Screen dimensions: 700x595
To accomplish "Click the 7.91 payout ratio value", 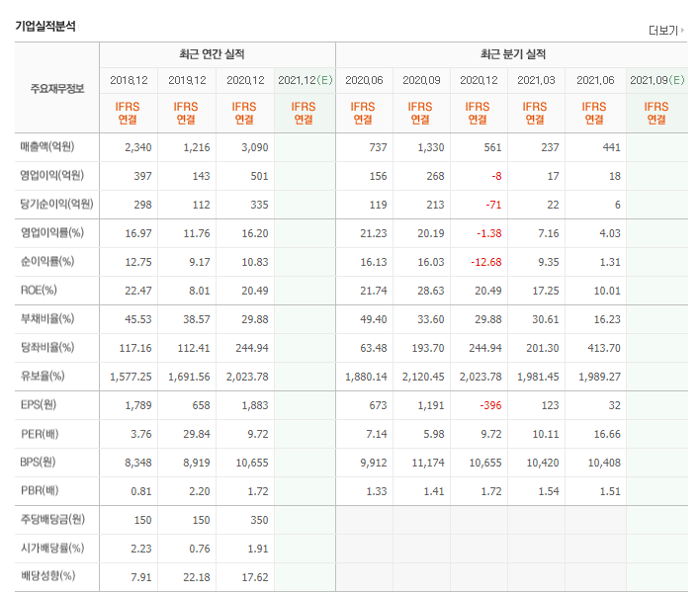I will [141, 577].
